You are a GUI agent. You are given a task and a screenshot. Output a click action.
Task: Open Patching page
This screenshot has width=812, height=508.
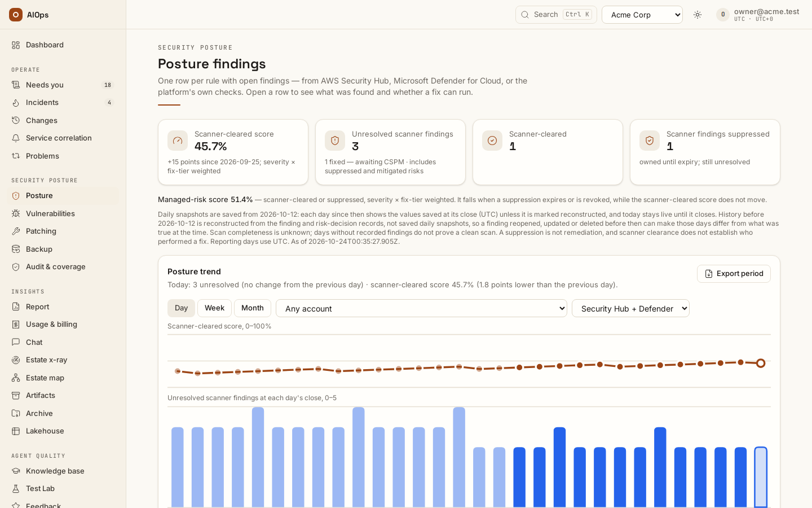click(x=63, y=231)
